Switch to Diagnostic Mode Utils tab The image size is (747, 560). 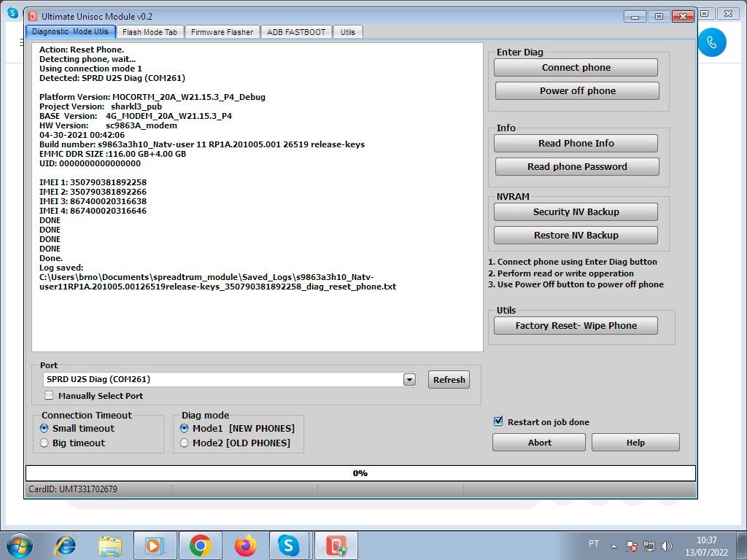71,31
